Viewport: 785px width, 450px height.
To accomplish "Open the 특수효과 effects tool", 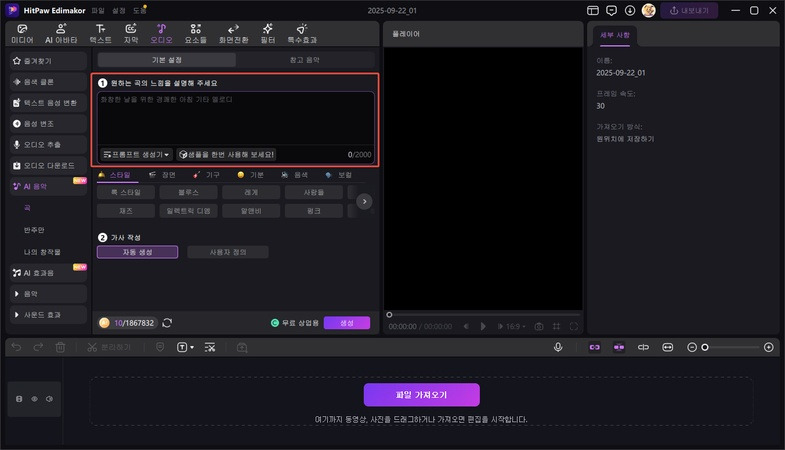I will tap(302, 34).
